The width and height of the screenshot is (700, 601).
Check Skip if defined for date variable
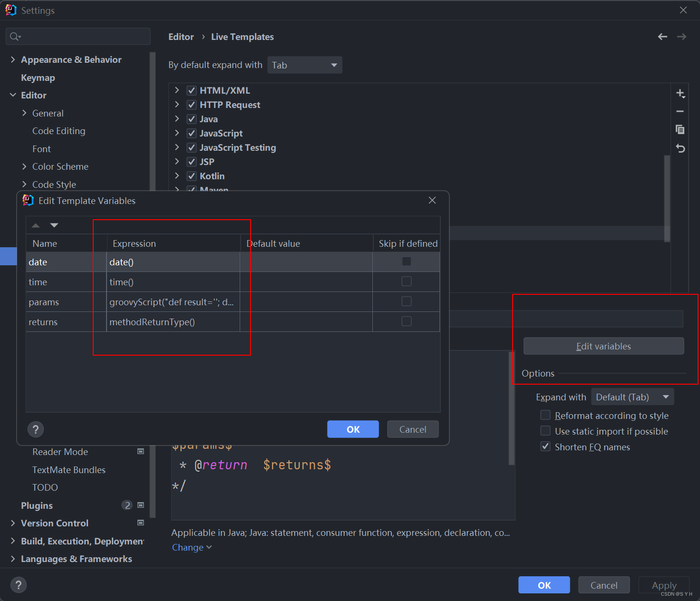click(x=407, y=262)
